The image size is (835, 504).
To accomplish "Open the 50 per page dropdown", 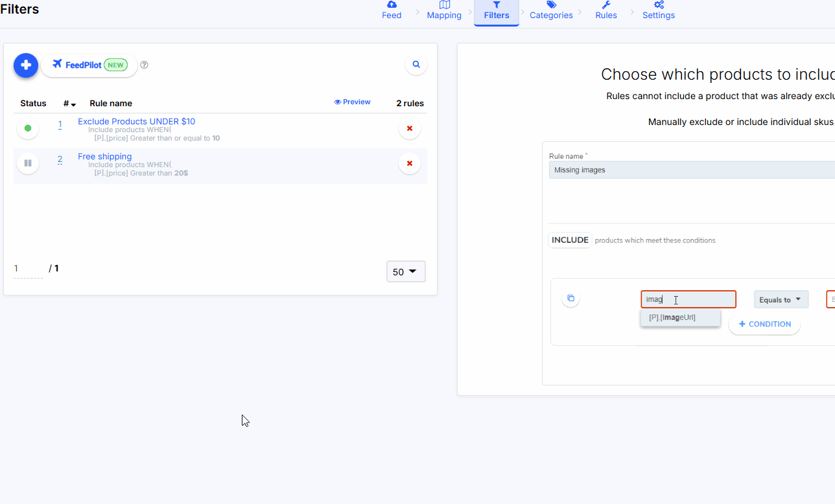I will (x=406, y=272).
